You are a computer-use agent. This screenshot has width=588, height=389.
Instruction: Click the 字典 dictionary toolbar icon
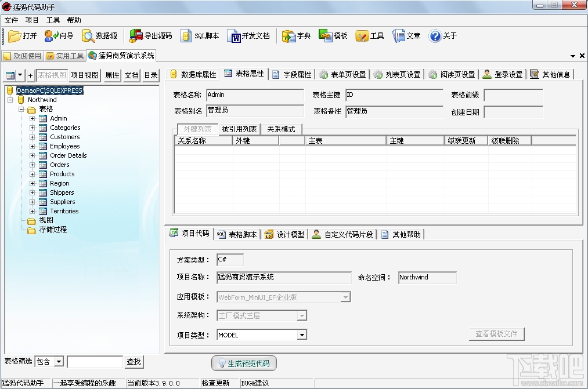pos(288,36)
